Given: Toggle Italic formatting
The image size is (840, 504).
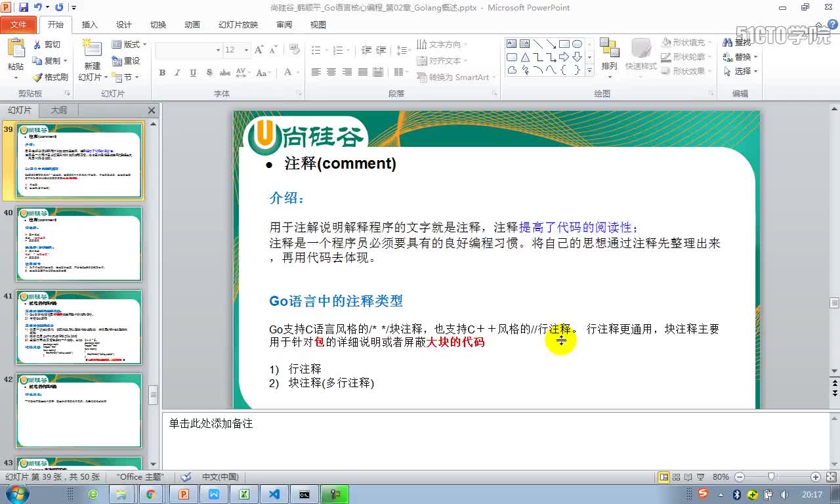Looking at the screenshot, I should (177, 72).
